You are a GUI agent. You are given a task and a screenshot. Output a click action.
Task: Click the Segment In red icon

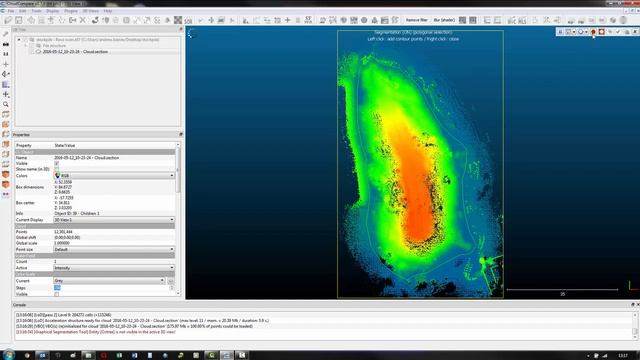[593, 32]
